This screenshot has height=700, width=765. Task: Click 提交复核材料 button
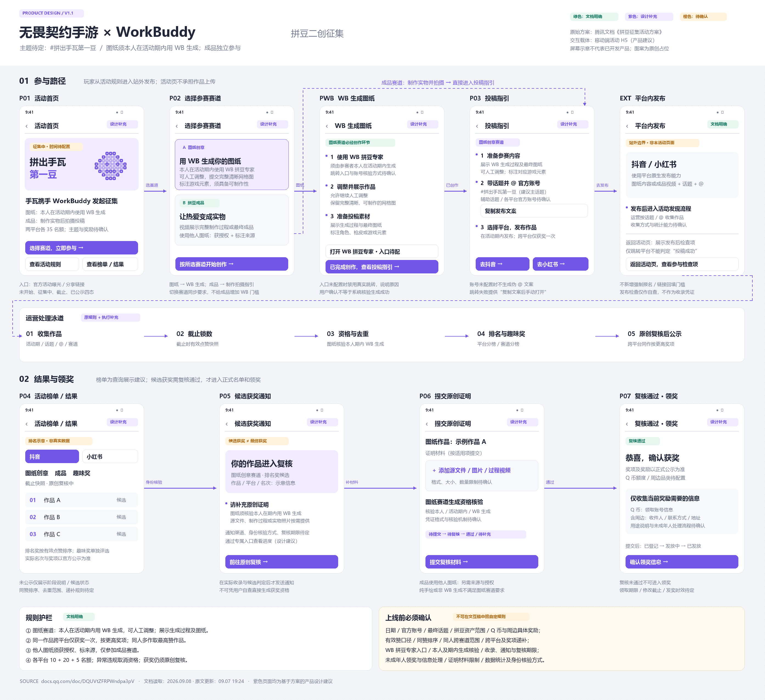point(481,562)
